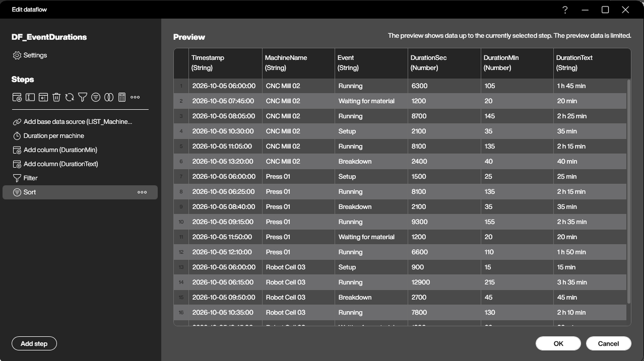
Task: Click the Add step button
Action: pyautogui.click(x=34, y=344)
